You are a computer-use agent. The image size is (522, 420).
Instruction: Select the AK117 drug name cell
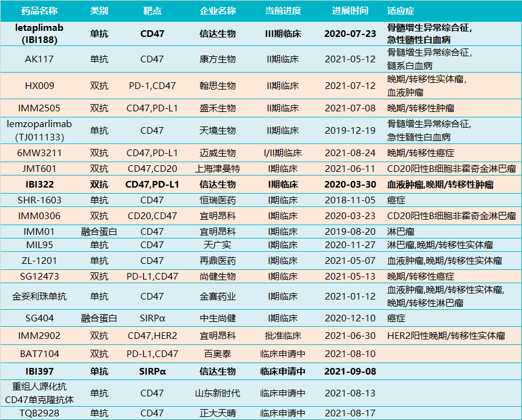(39, 59)
